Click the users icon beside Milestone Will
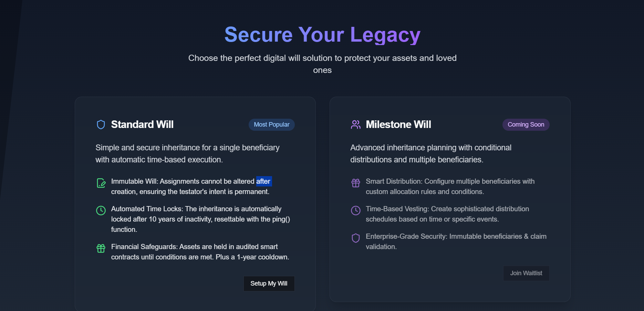644x311 pixels. point(355,125)
